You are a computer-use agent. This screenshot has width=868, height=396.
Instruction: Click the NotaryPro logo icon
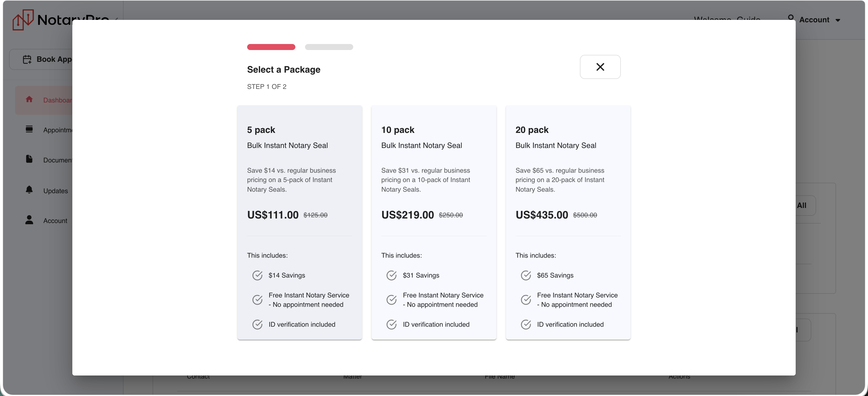tap(23, 20)
